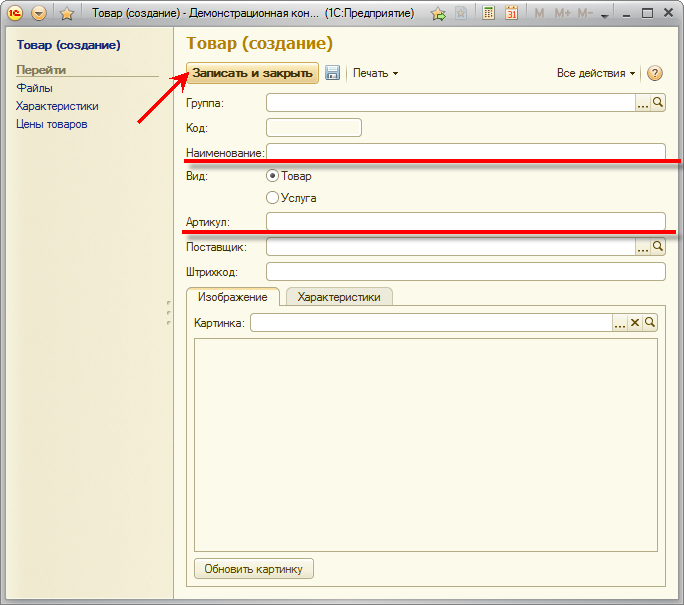Open magnifier lookup for Группа field
Screen dimensions: 684x605
pos(658,102)
